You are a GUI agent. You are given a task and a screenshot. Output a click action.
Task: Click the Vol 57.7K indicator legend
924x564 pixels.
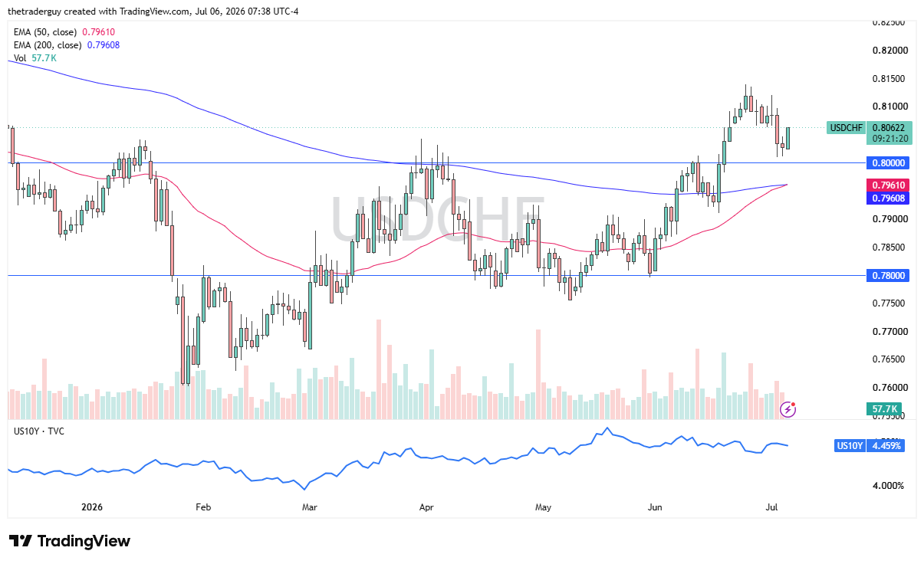click(x=35, y=57)
